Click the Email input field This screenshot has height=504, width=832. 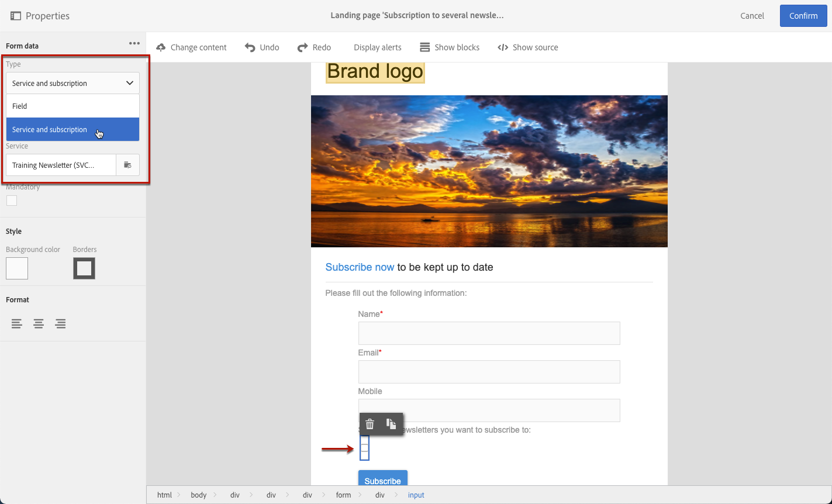(489, 372)
